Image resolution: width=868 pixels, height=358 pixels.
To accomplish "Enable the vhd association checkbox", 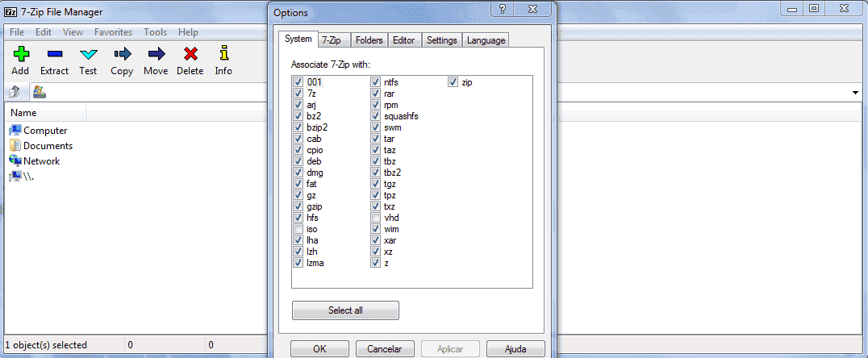I will (376, 218).
